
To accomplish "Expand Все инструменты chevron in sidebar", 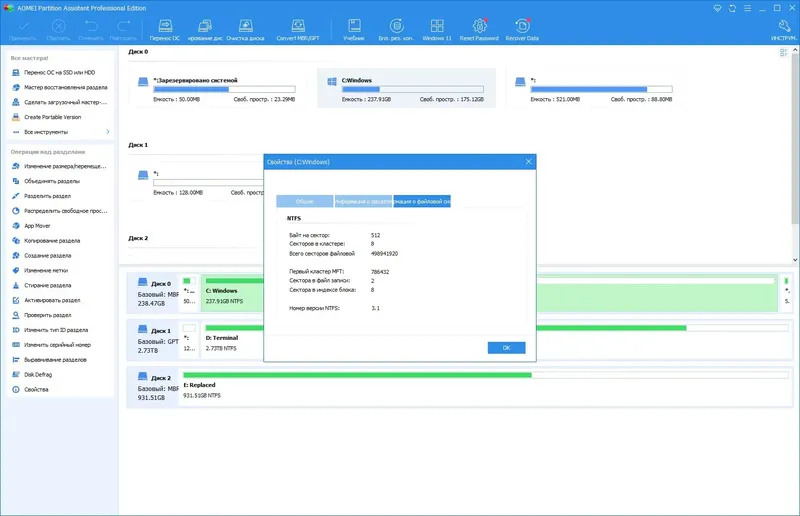I will [108, 132].
